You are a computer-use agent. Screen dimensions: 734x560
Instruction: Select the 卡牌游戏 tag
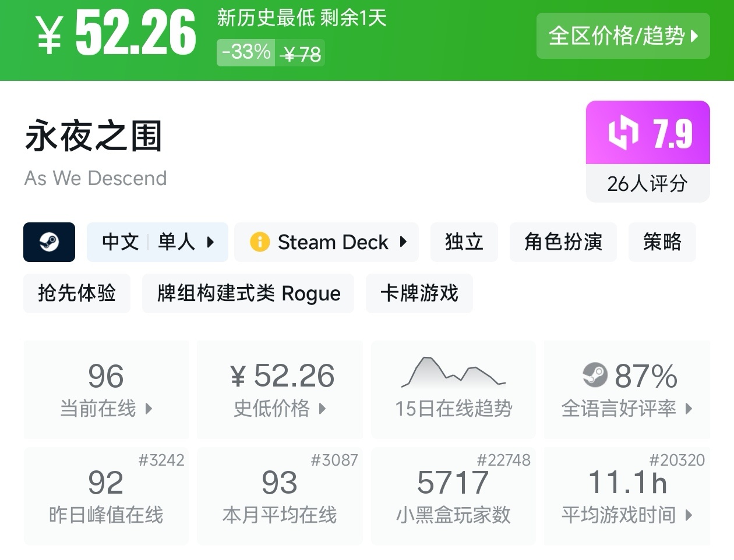point(419,293)
